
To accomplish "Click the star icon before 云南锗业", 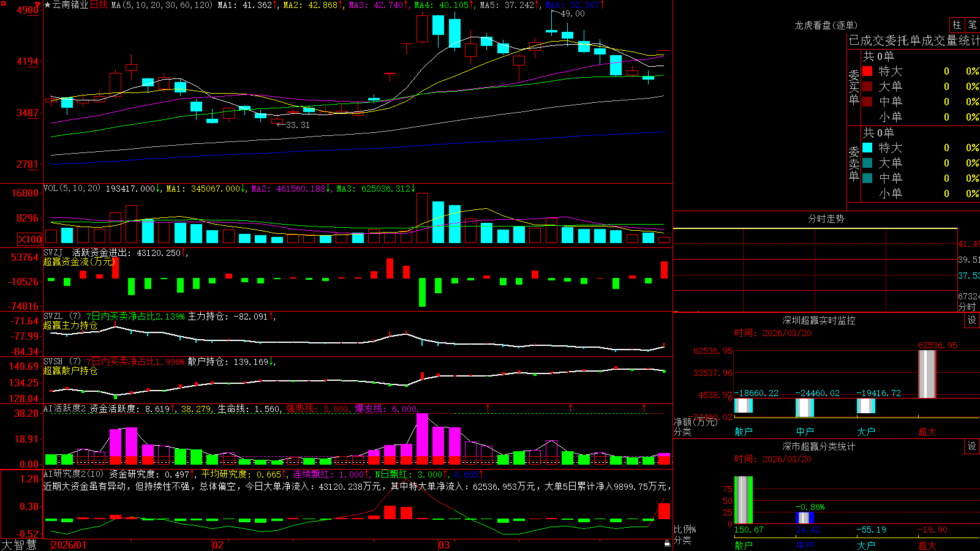I will (x=48, y=5).
